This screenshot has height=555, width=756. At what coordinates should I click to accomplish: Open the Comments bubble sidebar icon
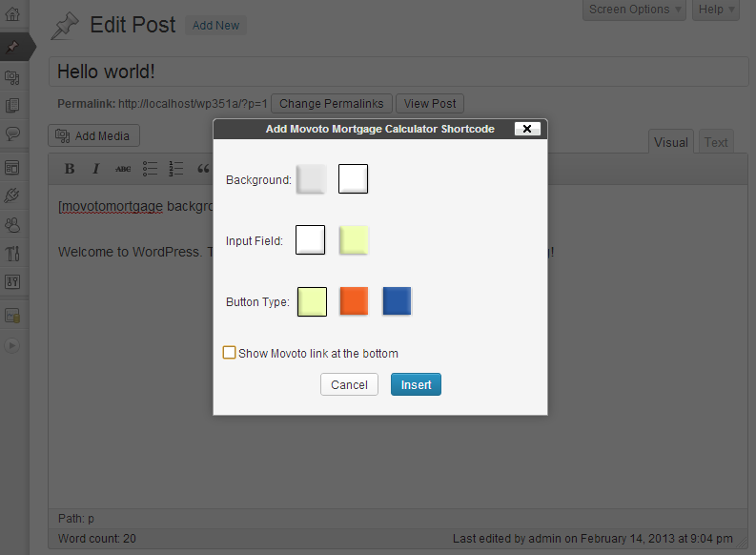12,134
